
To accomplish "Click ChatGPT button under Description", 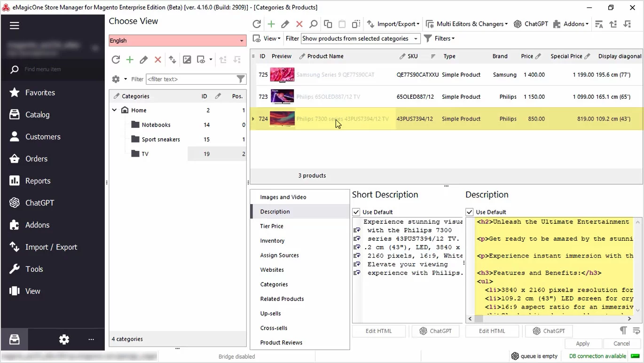I will [549, 331].
